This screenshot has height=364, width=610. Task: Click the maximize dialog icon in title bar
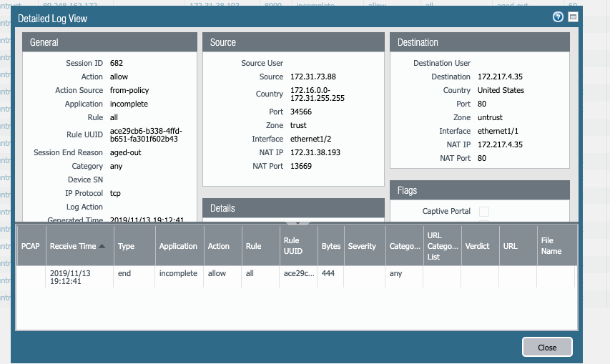(x=572, y=17)
